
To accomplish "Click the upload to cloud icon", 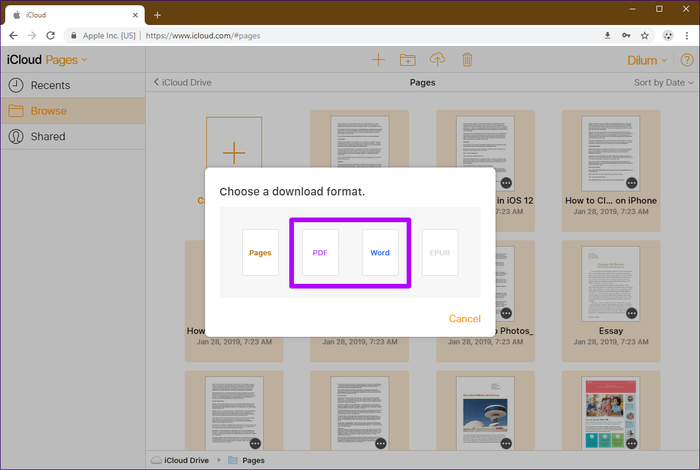I will (438, 59).
